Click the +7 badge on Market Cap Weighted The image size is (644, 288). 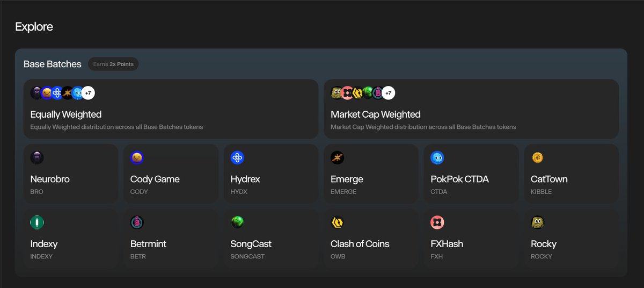coord(389,93)
